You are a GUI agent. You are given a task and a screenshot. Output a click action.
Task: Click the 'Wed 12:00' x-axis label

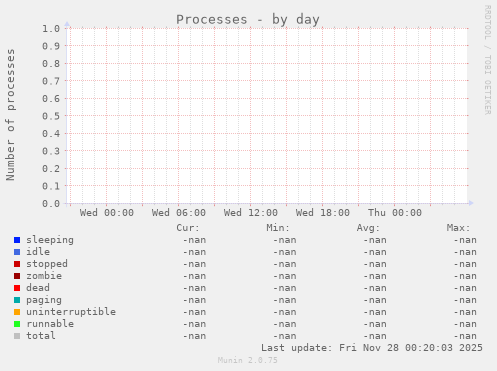pos(251,213)
